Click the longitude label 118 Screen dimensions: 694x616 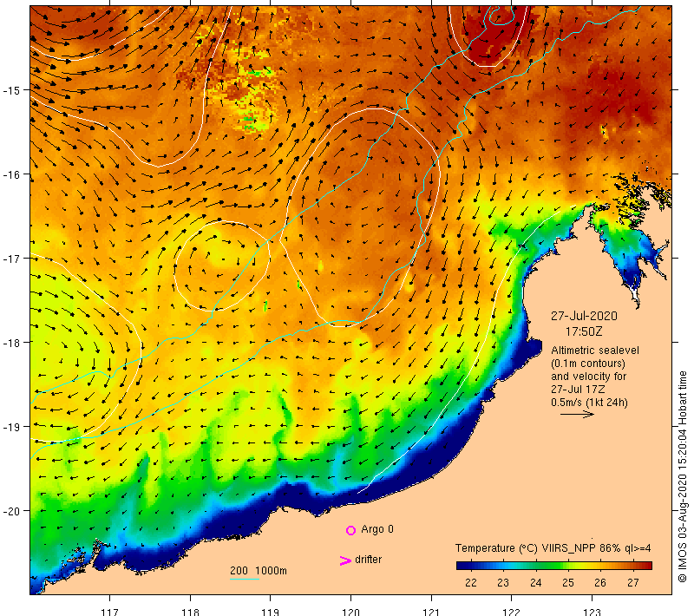click(190, 612)
